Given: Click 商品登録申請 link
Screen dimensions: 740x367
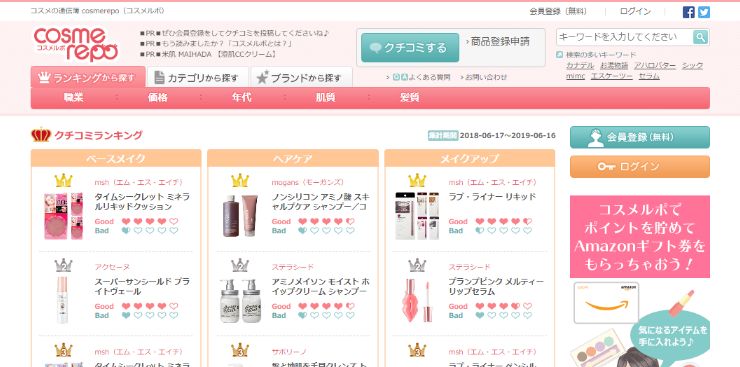Looking at the screenshot, I should coord(500,42).
